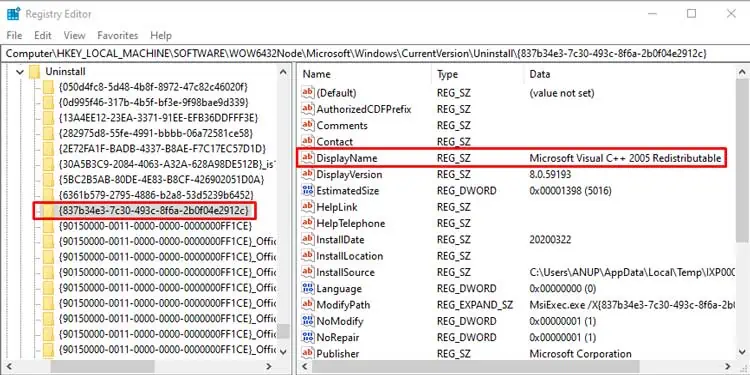The width and height of the screenshot is (750, 375).
Task: Select key {282975d8-55fe-4991-bbbb-06a72581ce58}
Action: click(155, 133)
